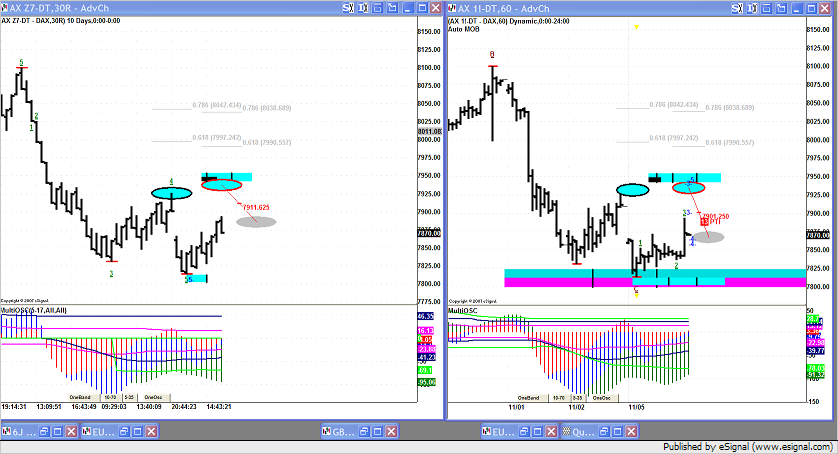Select the red ellipse on left chart
The width and height of the screenshot is (838, 454).
221,184
